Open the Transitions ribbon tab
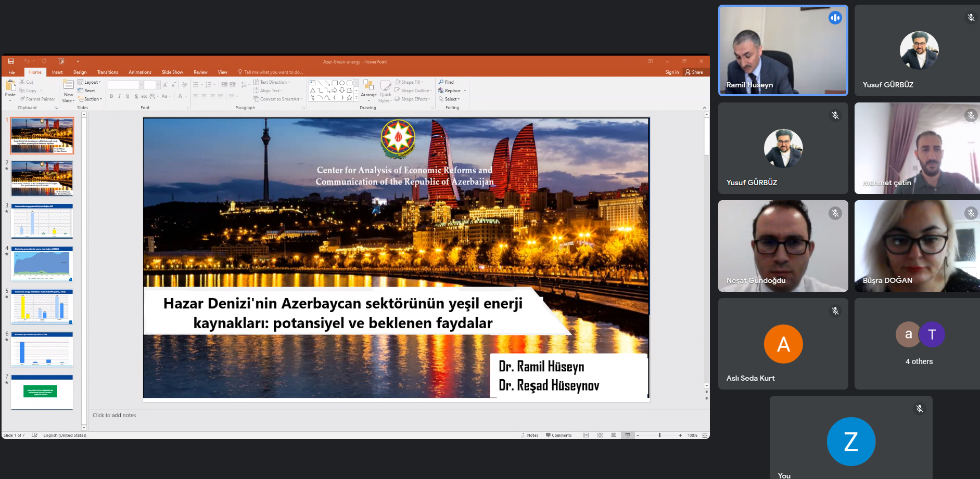The height and width of the screenshot is (479, 980). [107, 72]
